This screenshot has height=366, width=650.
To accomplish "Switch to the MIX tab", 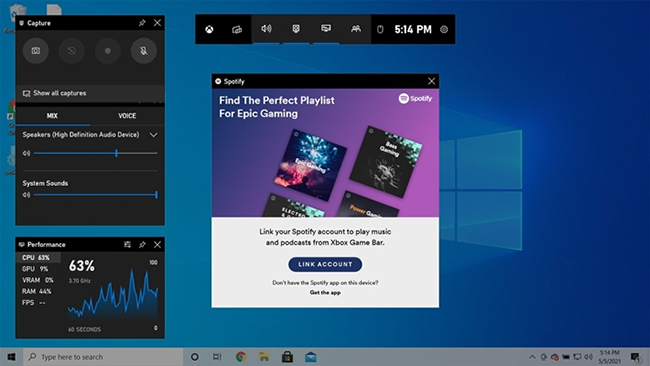I will (x=52, y=116).
